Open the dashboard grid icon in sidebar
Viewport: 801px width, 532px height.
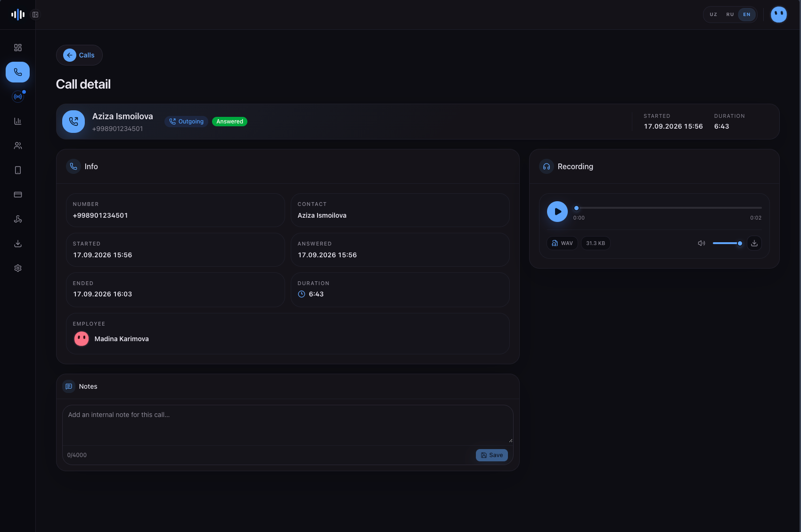(18, 48)
